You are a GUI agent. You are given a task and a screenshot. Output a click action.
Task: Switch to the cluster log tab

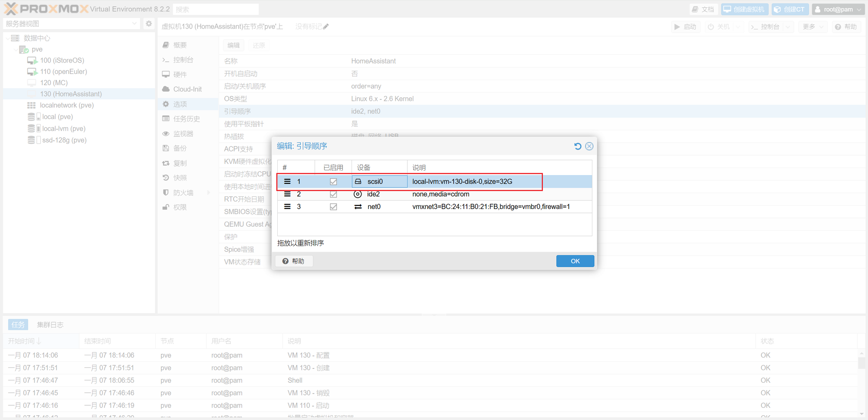[x=50, y=325]
